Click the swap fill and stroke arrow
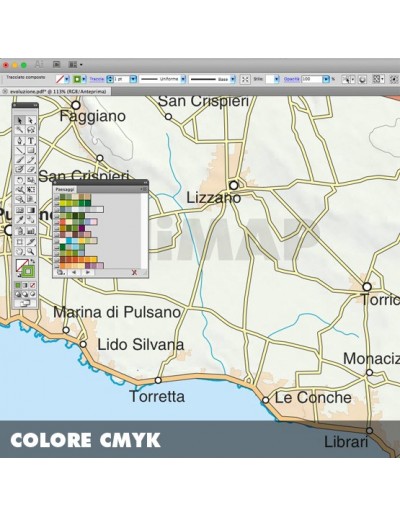The width and height of the screenshot is (400, 517). [32, 261]
